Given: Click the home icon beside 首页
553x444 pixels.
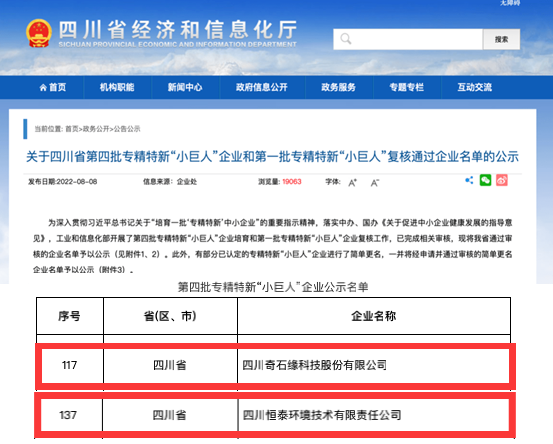Looking at the screenshot, I should pos(43,87).
